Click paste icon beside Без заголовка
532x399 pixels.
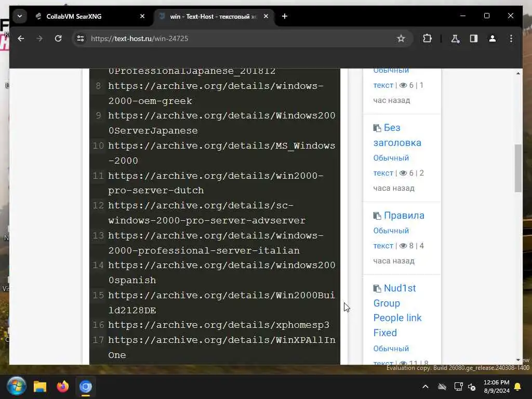point(377,128)
